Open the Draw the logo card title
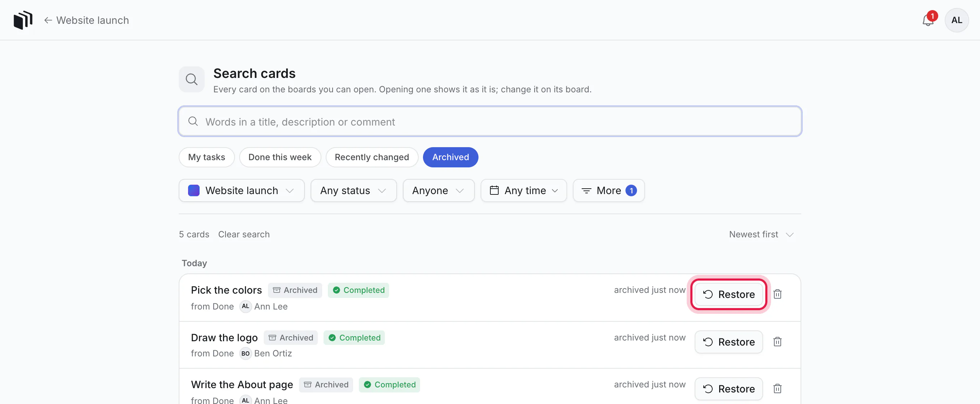The width and height of the screenshot is (980, 404). pyautogui.click(x=224, y=338)
